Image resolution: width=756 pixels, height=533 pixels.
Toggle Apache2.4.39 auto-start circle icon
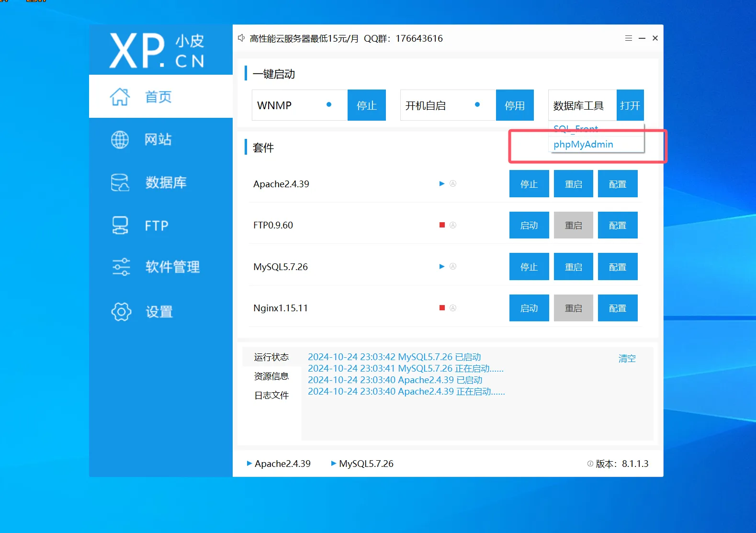[453, 183]
